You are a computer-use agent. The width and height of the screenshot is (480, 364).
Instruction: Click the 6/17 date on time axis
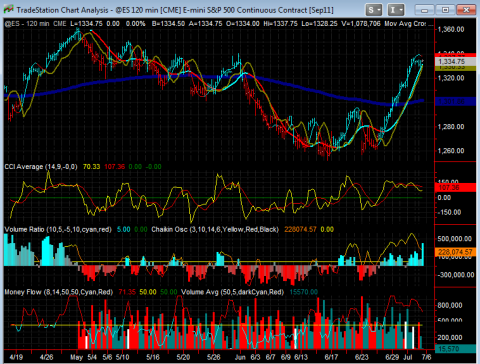(x=331, y=357)
